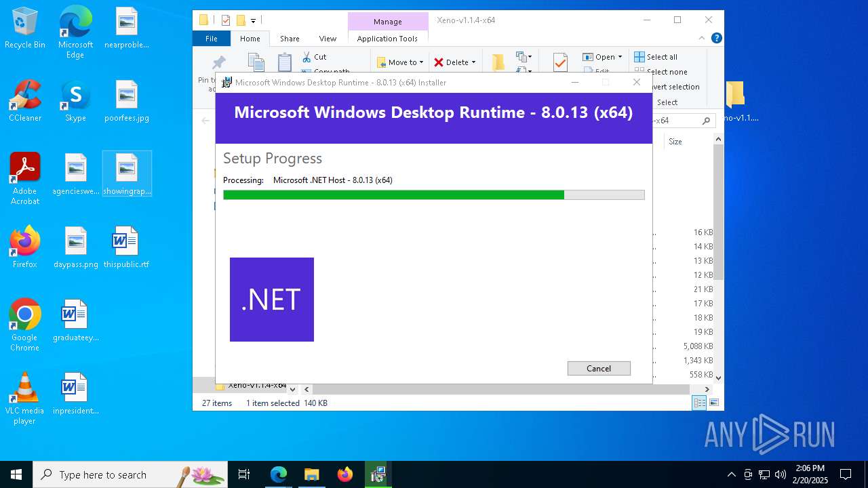Click the New folder icon in ribbon

(x=498, y=62)
